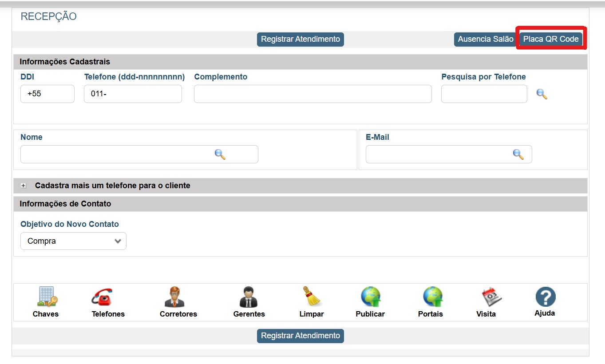Click the Ausencia Salão button
The image size is (605, 364).
click(x=485, y=39)
